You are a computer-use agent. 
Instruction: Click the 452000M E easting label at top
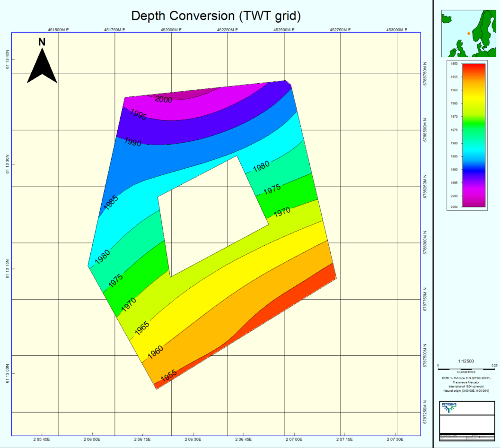171,29
